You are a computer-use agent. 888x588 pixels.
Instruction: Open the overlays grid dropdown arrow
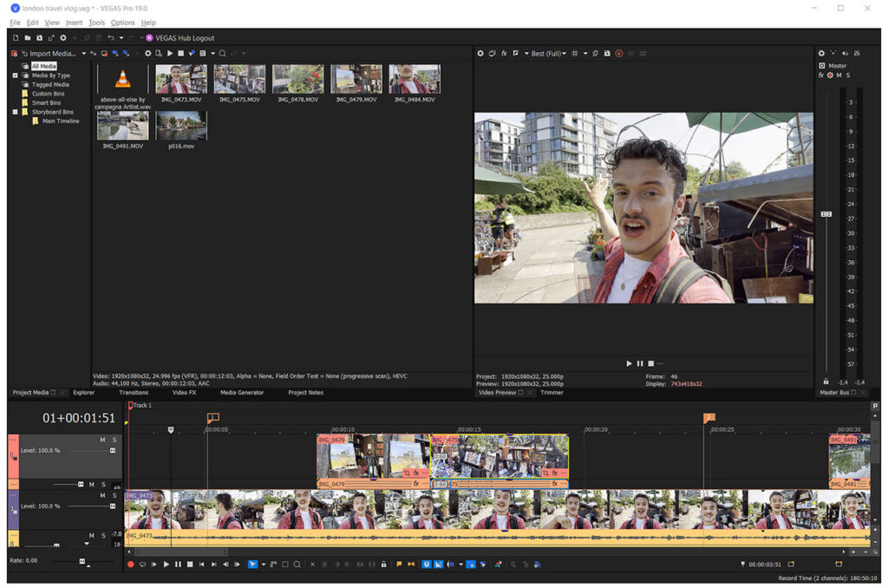point(585,53)
